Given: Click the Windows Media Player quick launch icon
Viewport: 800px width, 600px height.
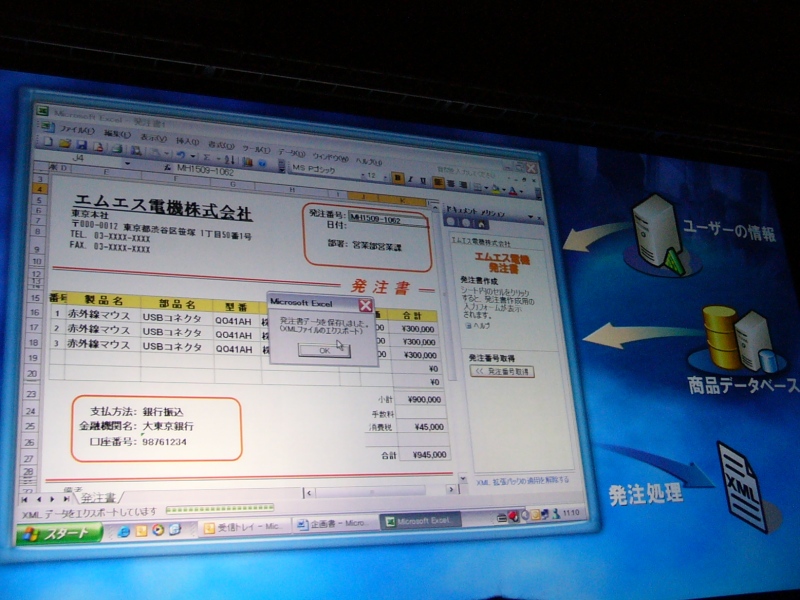Looking at the screenshot, I should click(158, 530).
